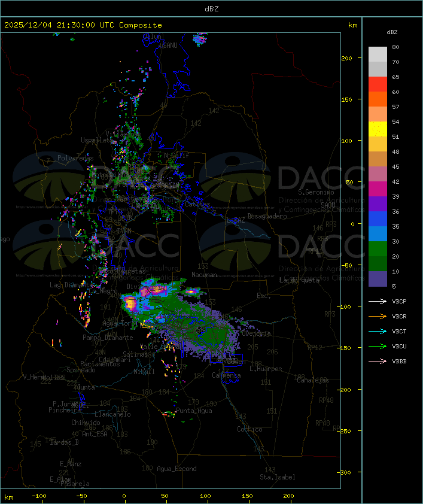Click the VBCR legend label
This screenshot has width=423, height=504.
tap(399, 316)
